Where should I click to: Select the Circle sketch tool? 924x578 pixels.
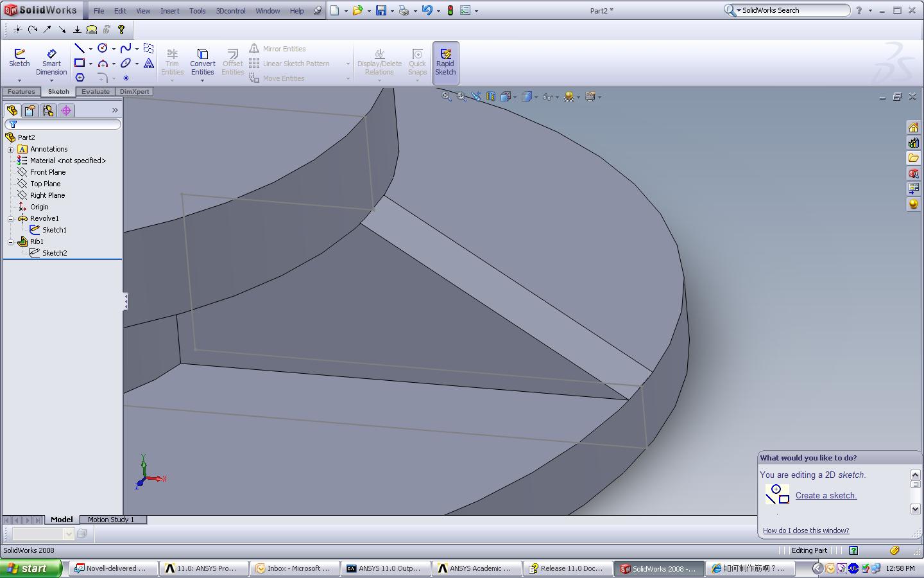click(x=102, y=48)
